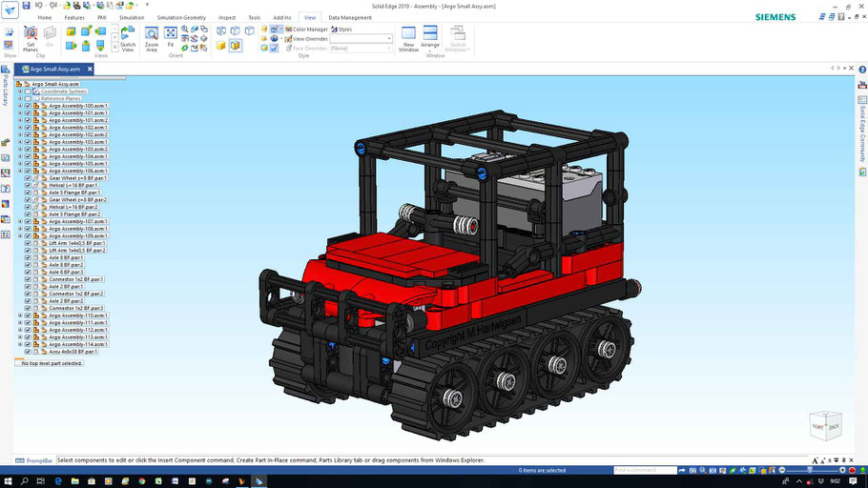The height and width of the screenshot is (488, 868).
Task: Open the view style dropdown in the Style group
Action: tap(361, 39)
